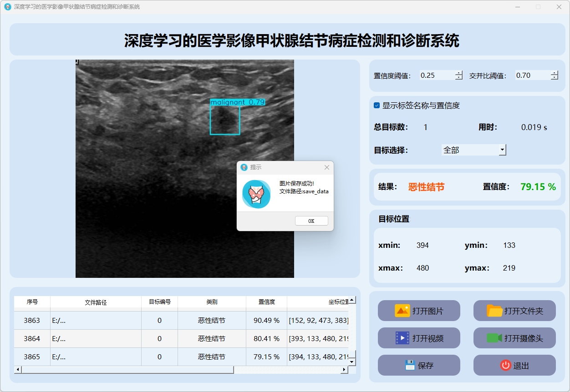Click the xmin value 394

tap(422, 245)
